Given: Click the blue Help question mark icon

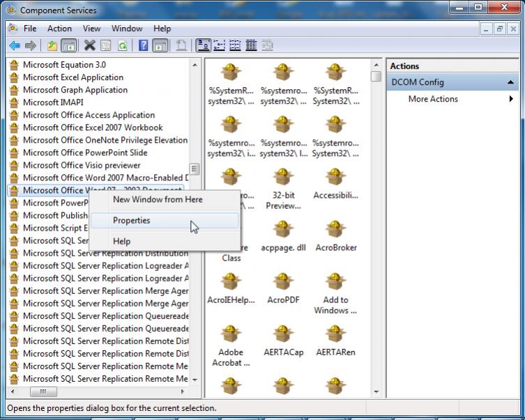Looking at the screenshot, I should tap(144, 46).
